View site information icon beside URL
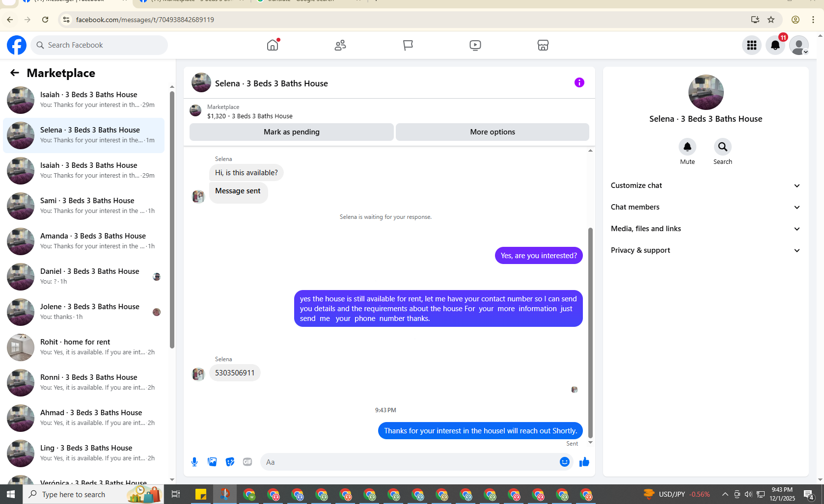This screenshot has width=824, height=504. [66, 20]
